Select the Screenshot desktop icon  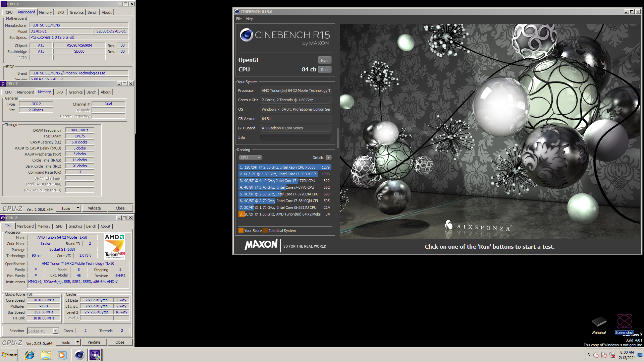[x=624, y=324]
